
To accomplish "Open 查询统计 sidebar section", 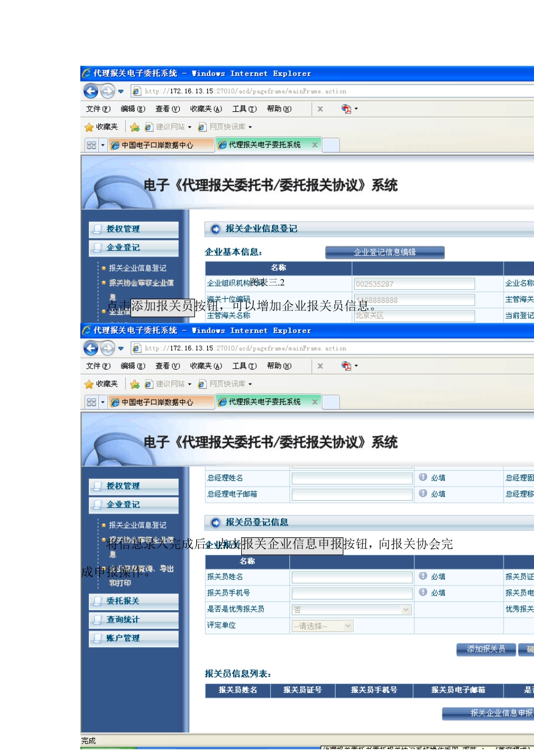I will [x=134, y=620].
